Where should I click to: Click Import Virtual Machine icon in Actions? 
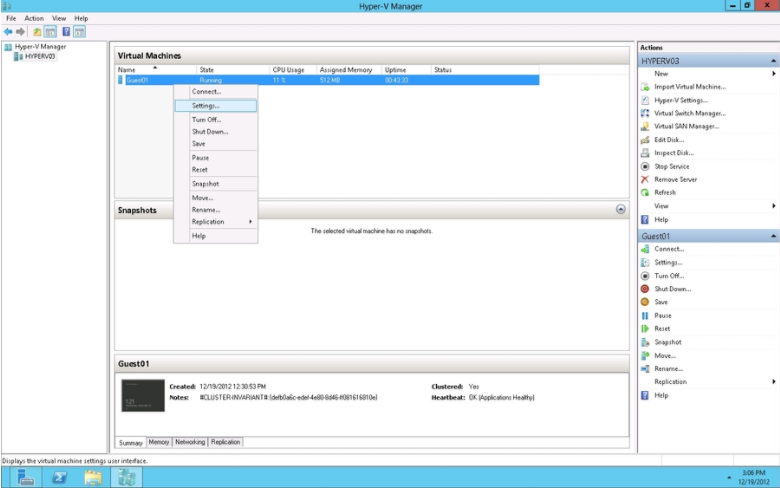pos(645,87)
